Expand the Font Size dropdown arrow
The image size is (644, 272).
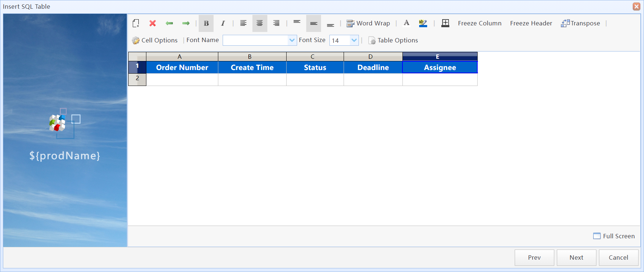click(354, 40)
